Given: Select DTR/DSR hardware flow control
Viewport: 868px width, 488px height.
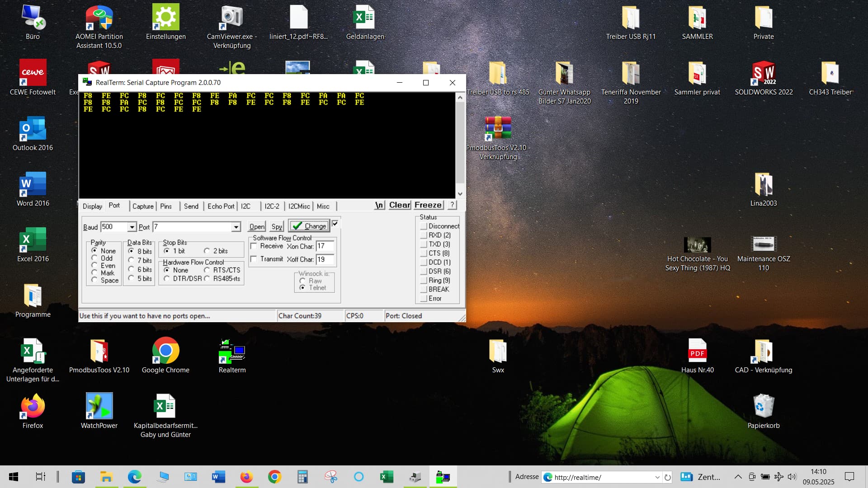Looking at the screenshot, I should point(167,278).
